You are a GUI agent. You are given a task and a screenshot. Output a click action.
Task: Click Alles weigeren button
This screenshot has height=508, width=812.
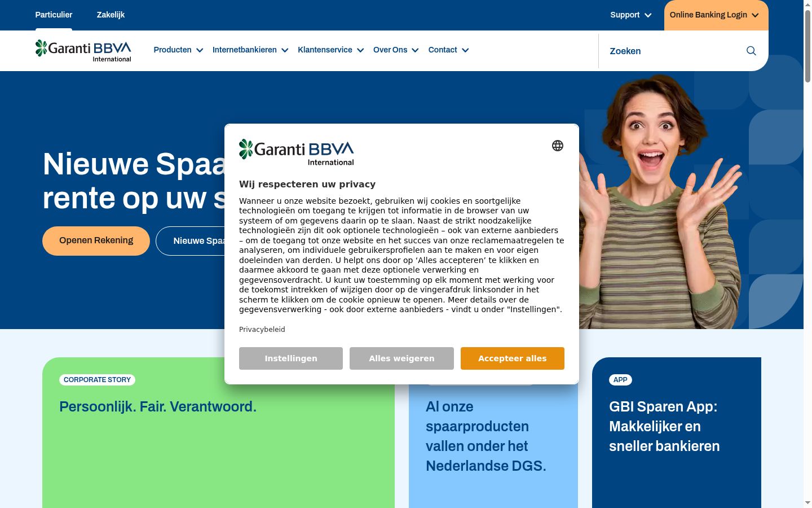tap(401, 358)
